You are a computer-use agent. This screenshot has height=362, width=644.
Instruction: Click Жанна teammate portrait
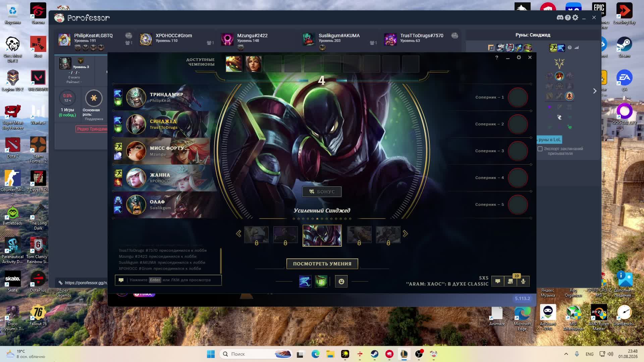coord(136,178)
